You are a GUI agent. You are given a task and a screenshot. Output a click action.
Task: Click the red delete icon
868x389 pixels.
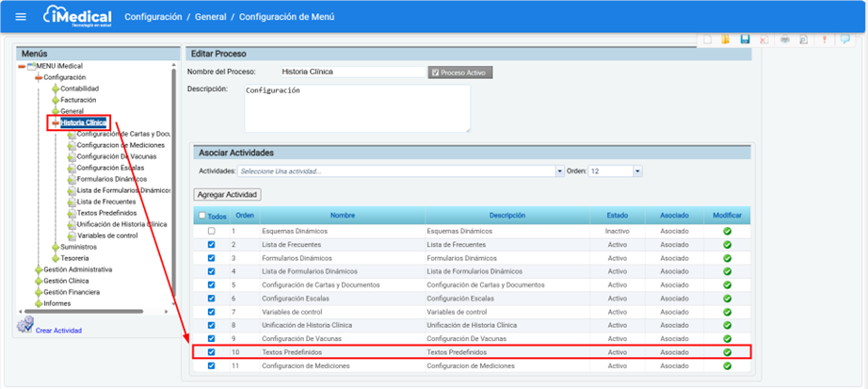click(764, 40)
